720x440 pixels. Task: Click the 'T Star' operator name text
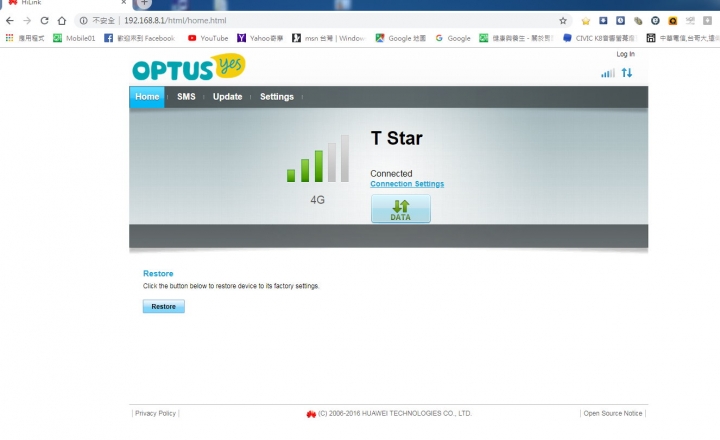396,138
